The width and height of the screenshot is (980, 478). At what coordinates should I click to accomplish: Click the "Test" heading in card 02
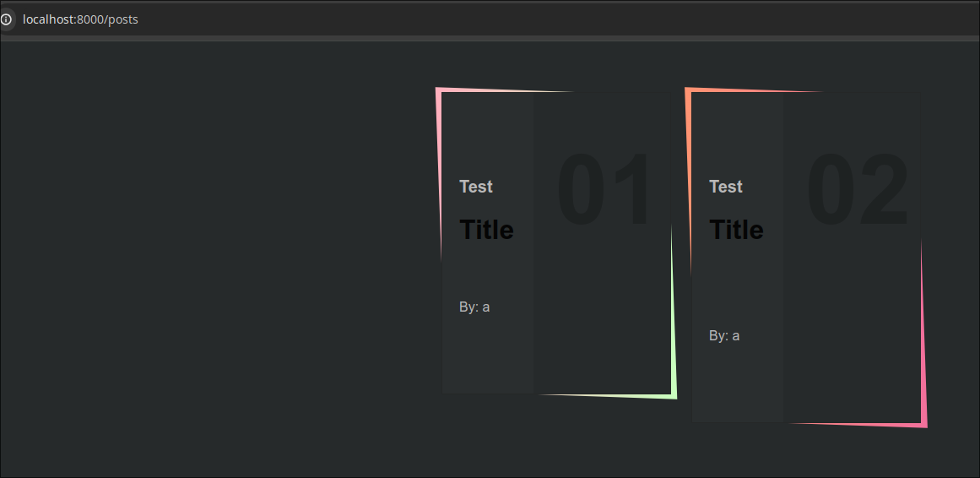click(726, 187)
